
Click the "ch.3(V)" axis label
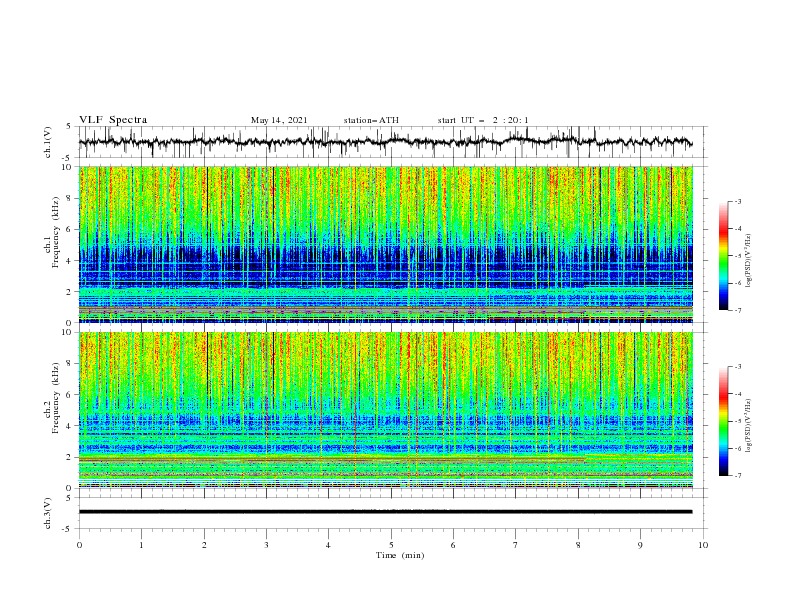click(x=48, y=513)
